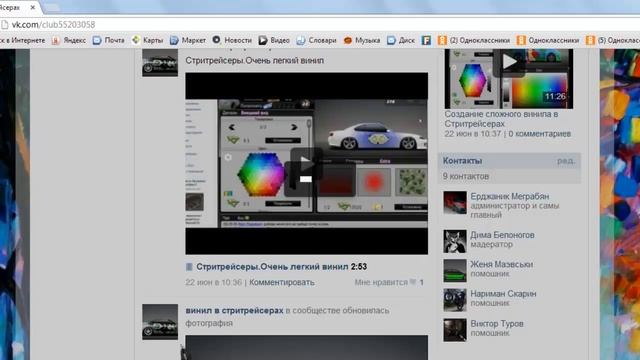Open Стритрейсеры.Очень легкий винил 2:53 video link
The image size is (640, 360).
point(282,267)
